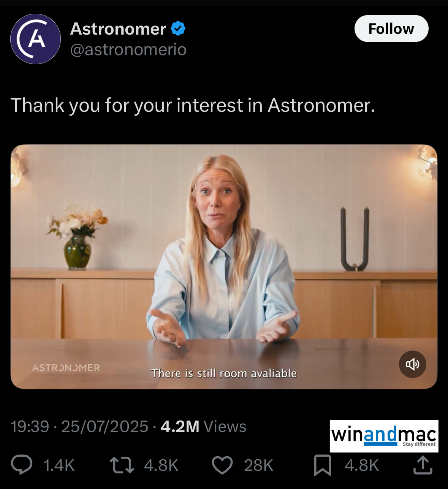Bookmark the post with bookmark icon

pyautogui.click(x=323, y=465)
